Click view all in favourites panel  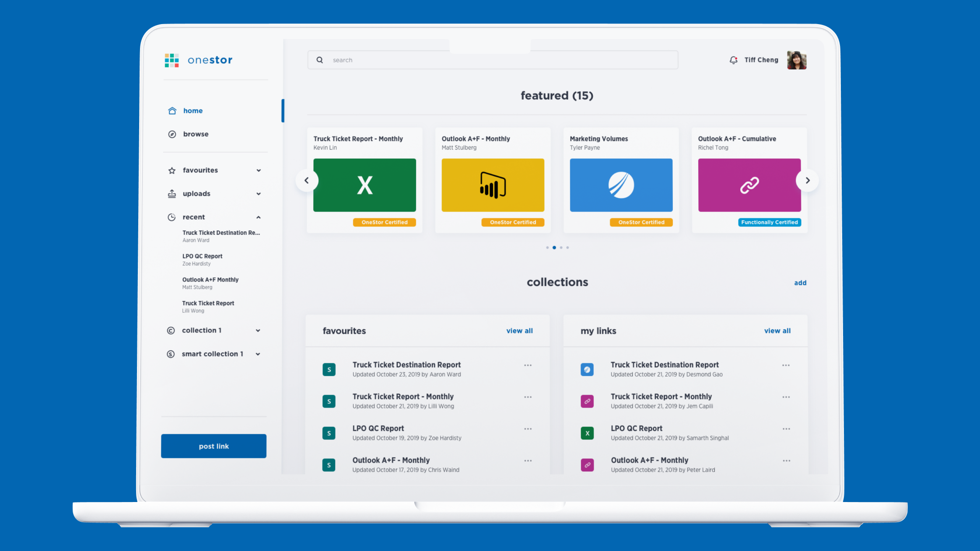pyautogui.click(x=519, y=331)
